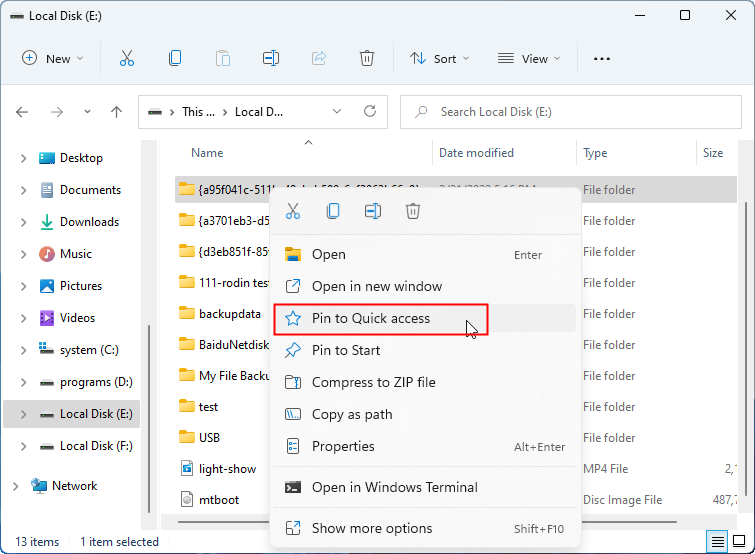Viewport: 755px width, 554px height.
Task: Switch to details view in status bar
Action: click(x=718, y=542)
